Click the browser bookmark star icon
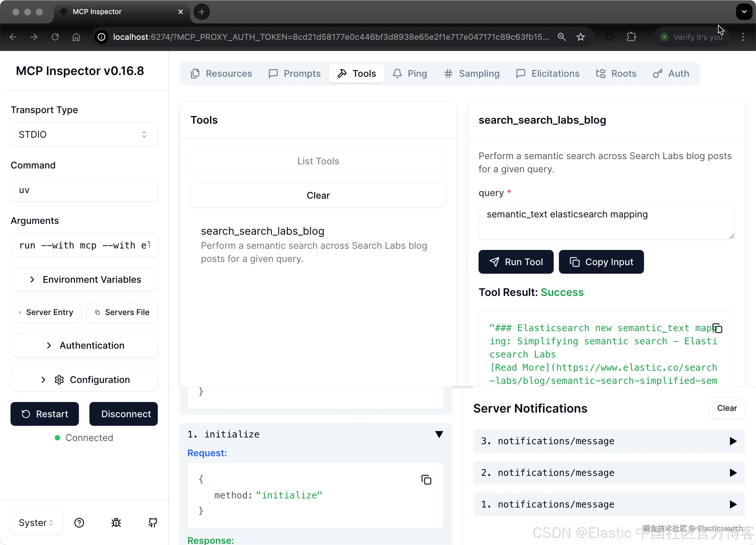The image size is (756, 545). [580, 37]
